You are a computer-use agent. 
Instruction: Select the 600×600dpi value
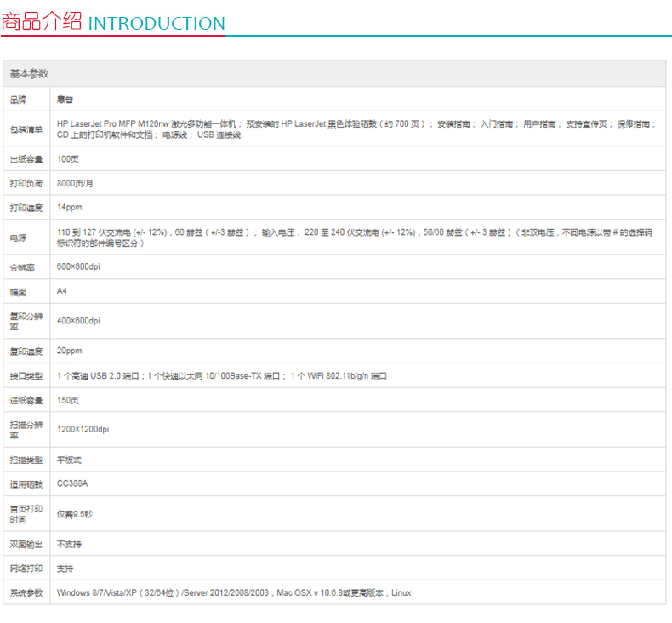78,266
